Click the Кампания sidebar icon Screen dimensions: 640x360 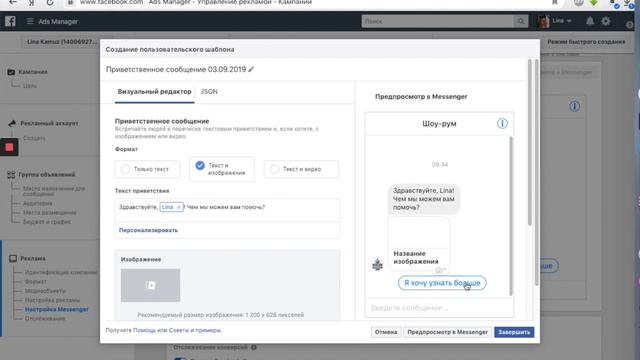[x=11, y=72]
